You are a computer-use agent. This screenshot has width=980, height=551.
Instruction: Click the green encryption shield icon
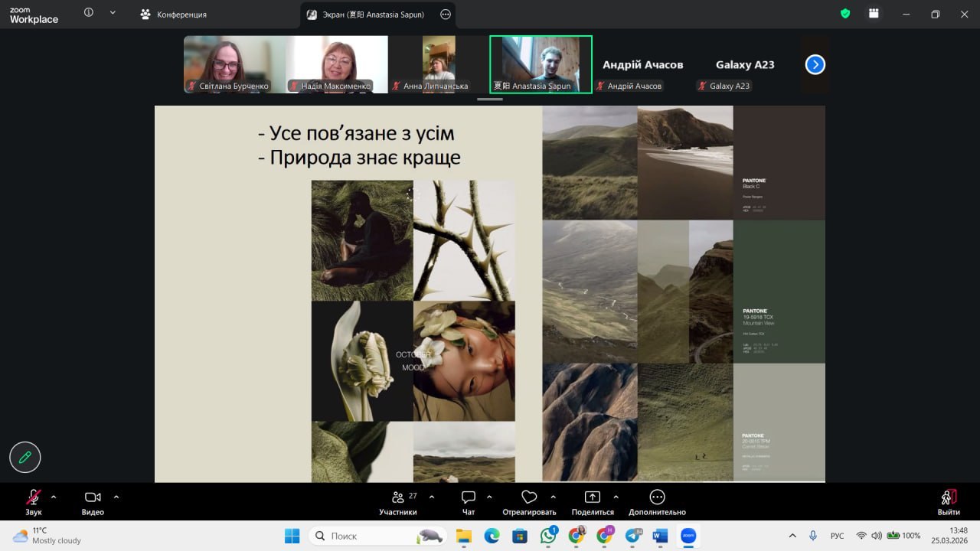(x=845, y=14)
